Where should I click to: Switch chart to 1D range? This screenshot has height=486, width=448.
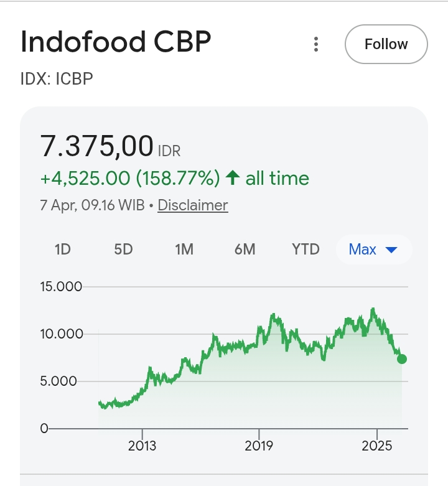tap(63, 250)
